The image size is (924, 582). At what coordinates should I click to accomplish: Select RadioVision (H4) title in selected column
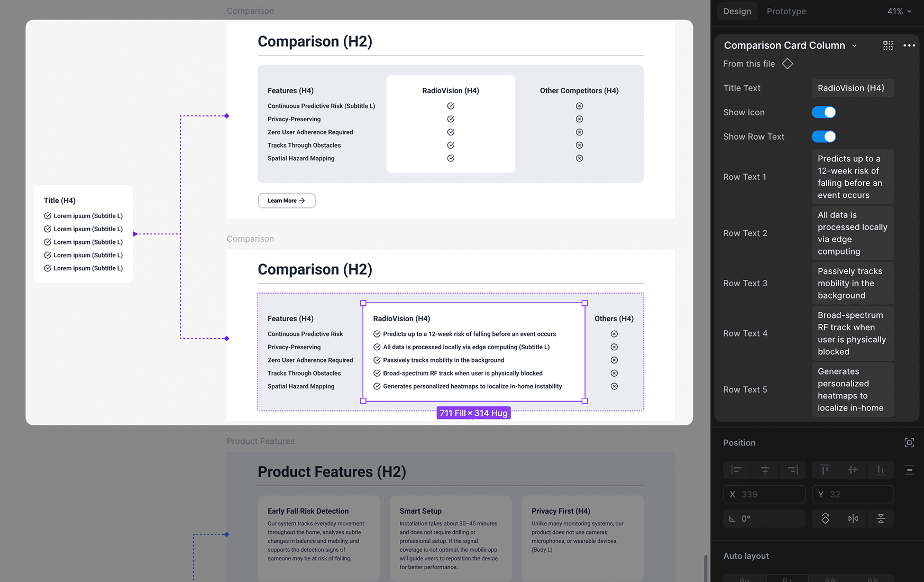point(401,319)
